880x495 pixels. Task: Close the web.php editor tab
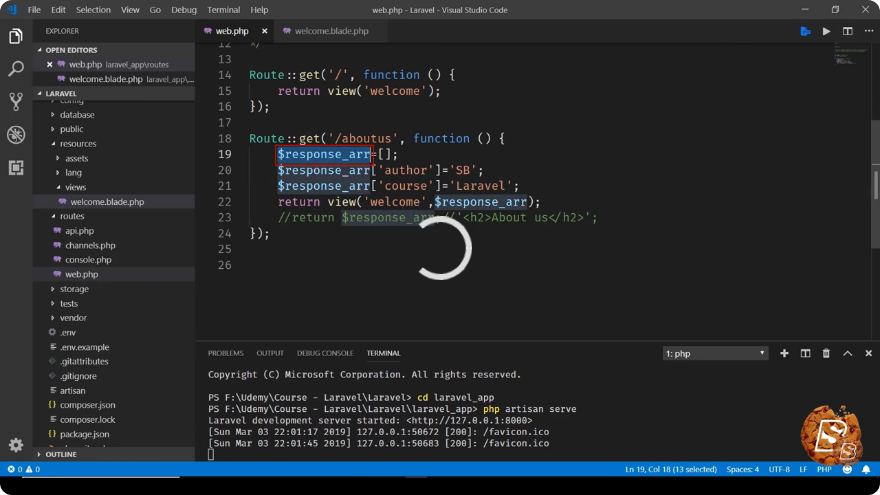point(264,31)
